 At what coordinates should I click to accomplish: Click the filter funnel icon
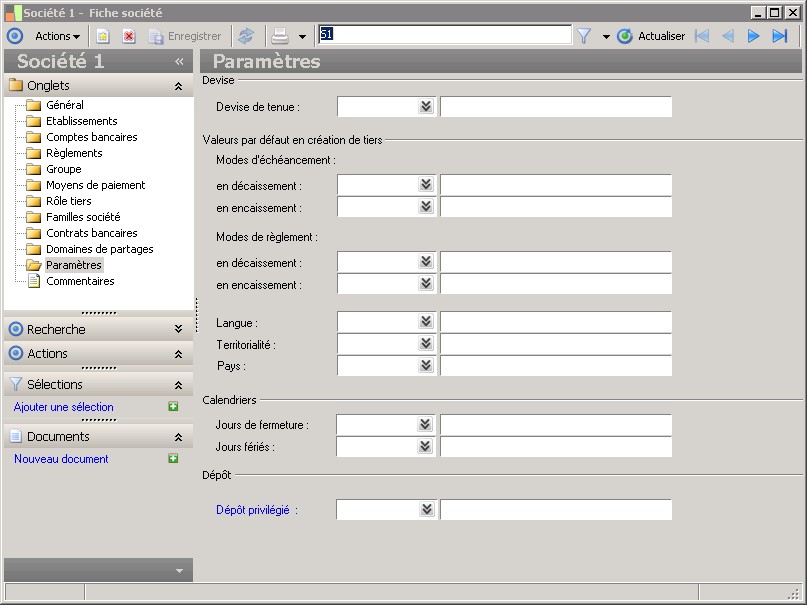[584, 36]
